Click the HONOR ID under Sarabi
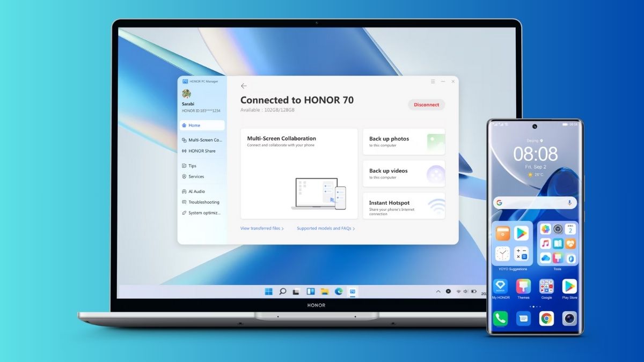 pyautogui.click(x=201, y=110)
